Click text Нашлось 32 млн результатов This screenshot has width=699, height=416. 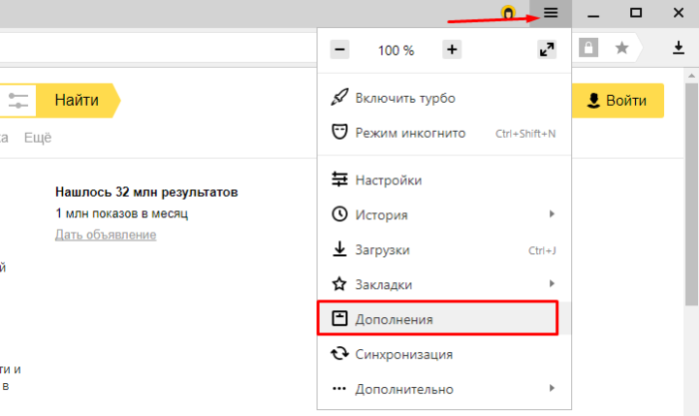(147, 192)
